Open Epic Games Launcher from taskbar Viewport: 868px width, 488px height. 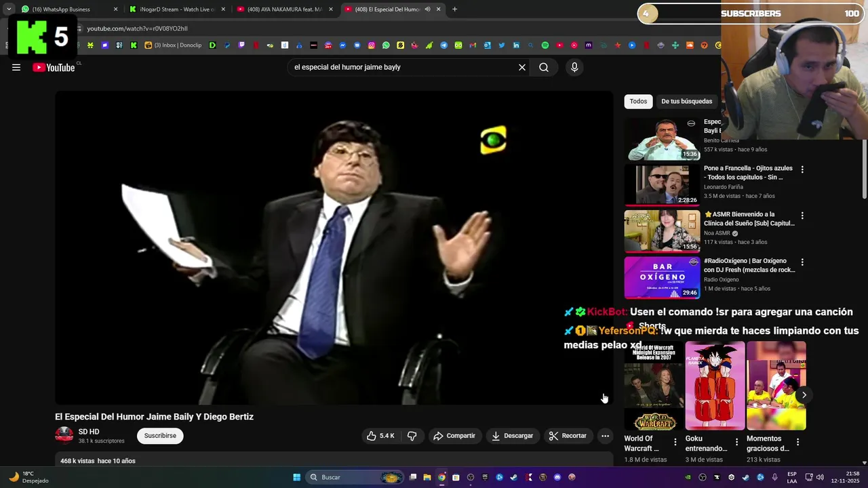click(485, 477)
